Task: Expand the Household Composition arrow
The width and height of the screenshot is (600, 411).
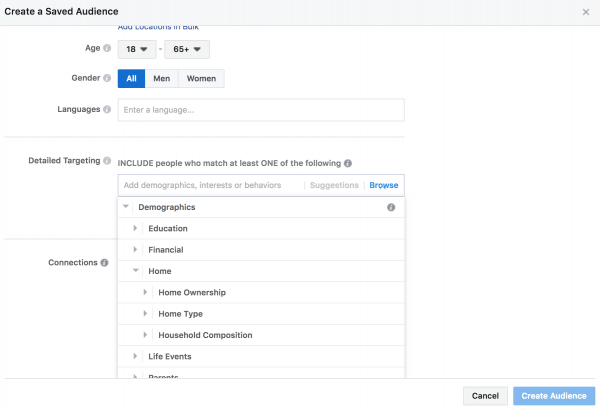Action: click(145, 335)
